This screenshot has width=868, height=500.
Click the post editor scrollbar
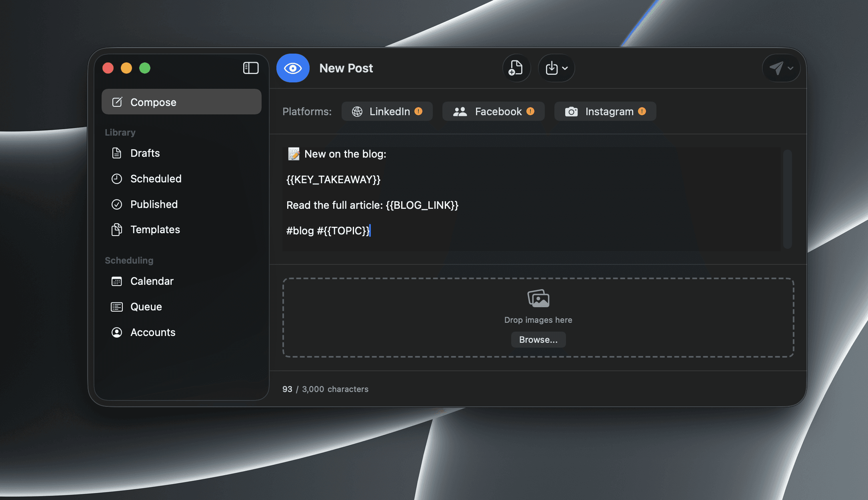(x=787, y=199)
